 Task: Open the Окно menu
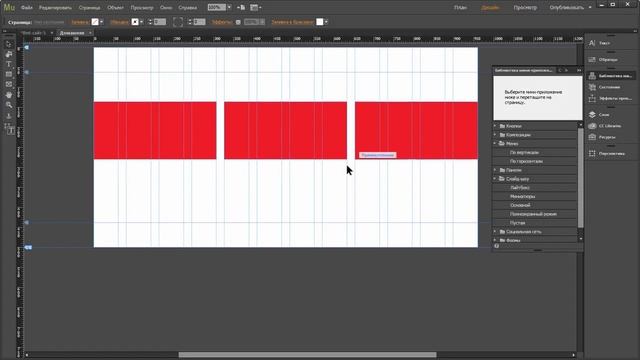[x=166, y=7]
